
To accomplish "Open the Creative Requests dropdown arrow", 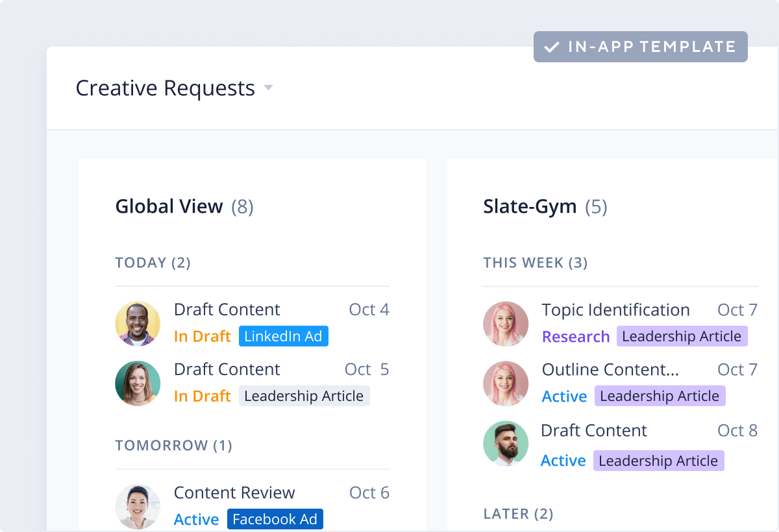I will (x=268, y=88).
